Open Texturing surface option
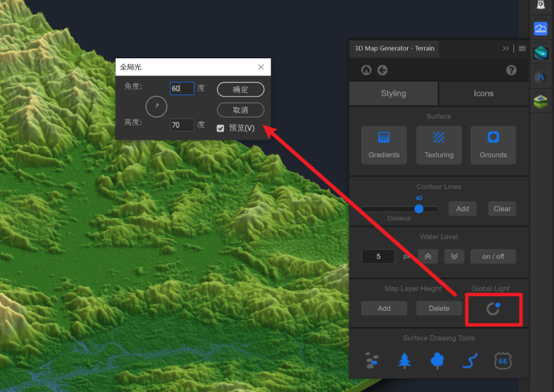The height and width of the screenshot is (392, 554). (x=439, y=145)
